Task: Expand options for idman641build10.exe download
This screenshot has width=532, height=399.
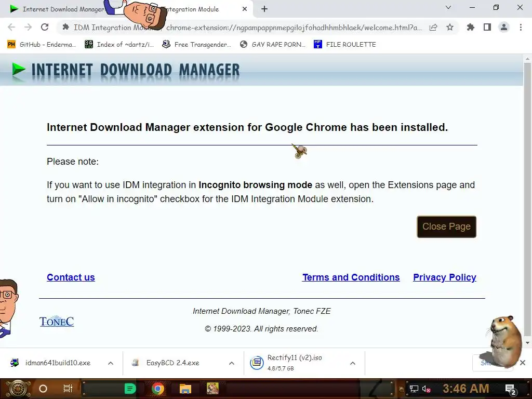Action: [111, 363]
